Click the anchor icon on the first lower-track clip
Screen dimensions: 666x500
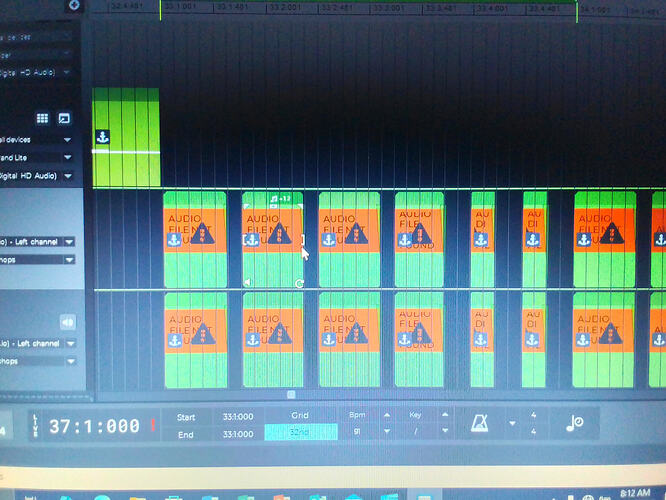point(175,340)
